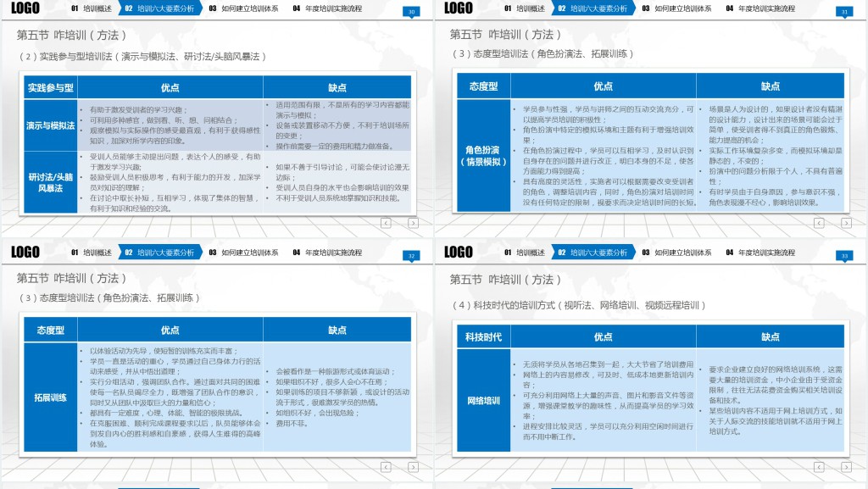Click the 研讨法/头脑风暴法 row label
868x489 pixels.
pyautogui.click(x=50, y=182)
